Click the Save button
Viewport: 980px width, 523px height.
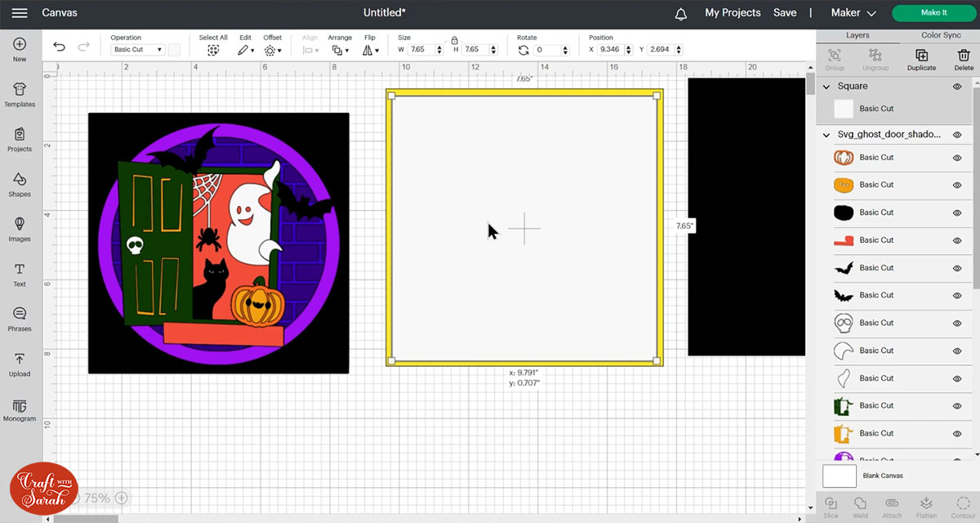pos(785,13)
